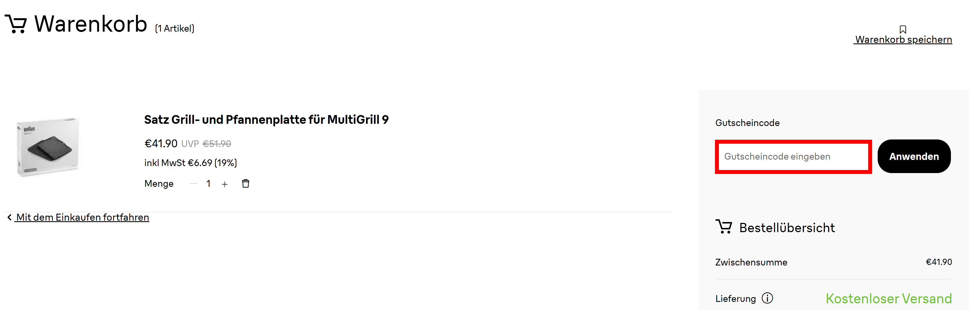Click the Lieferung info icon
The height and width of the screenshot is (310, 980).
pos(767,298)
